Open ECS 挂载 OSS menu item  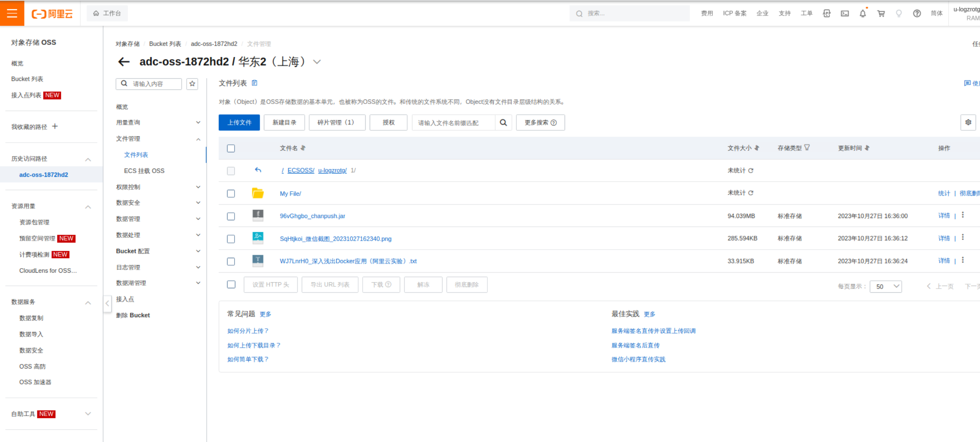(x=144, y=171)
